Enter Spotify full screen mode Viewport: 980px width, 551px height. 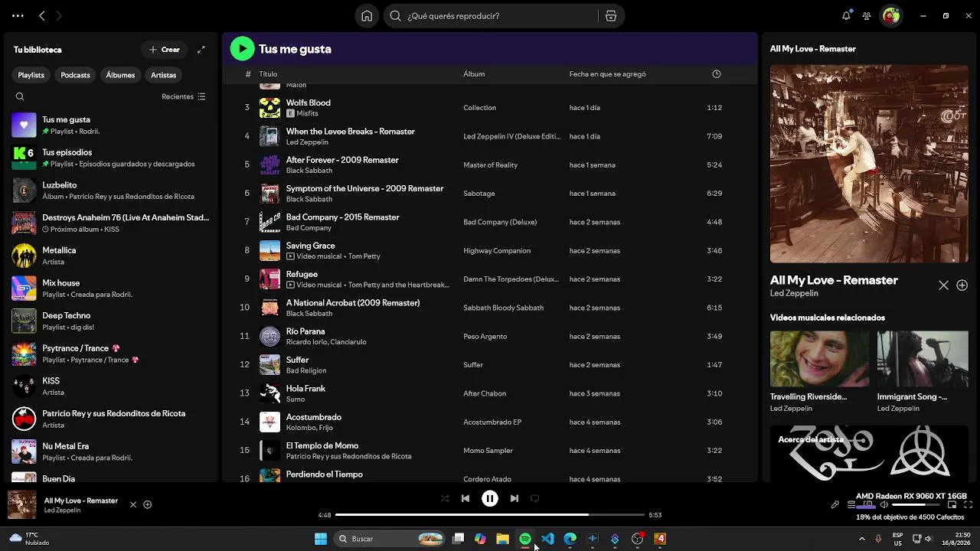tap(969, 505)
